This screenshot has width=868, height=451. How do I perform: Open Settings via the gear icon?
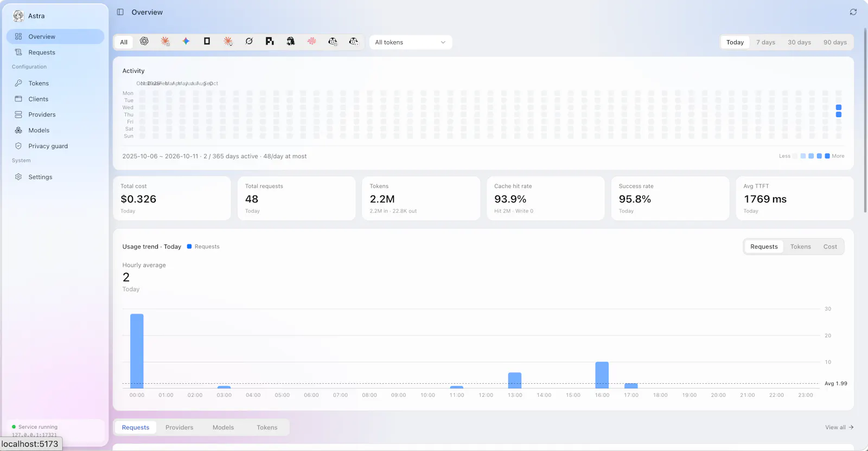pos(18,177)
